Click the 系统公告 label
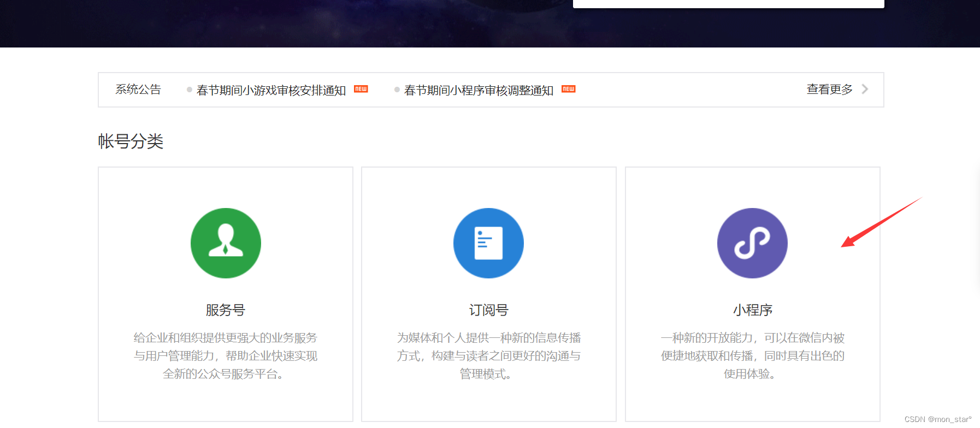This screenshot has width=980, height=428. point(138,90)
